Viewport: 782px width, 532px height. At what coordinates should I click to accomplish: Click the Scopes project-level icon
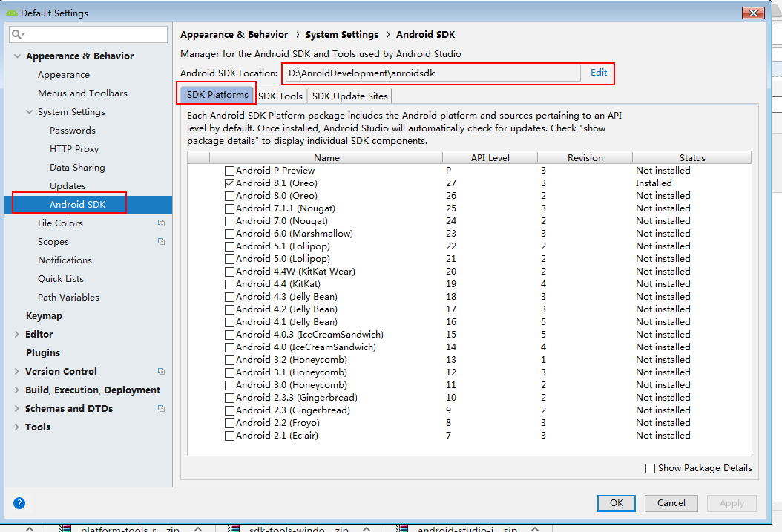(x=161, y=241)
